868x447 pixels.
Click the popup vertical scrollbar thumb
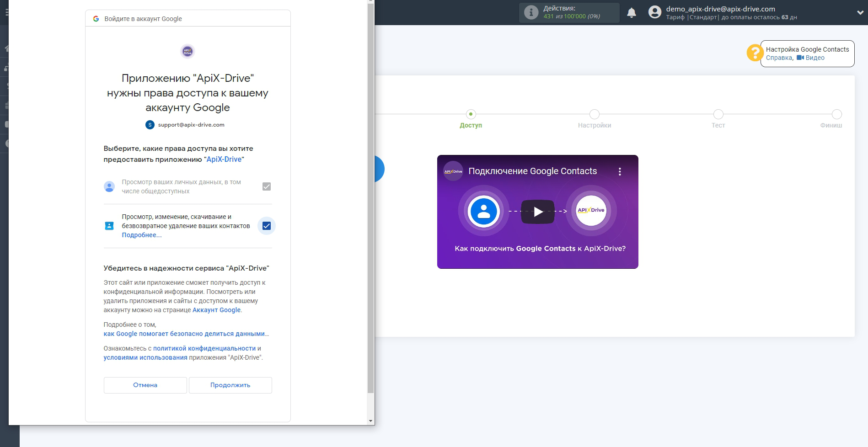(370, 199)
